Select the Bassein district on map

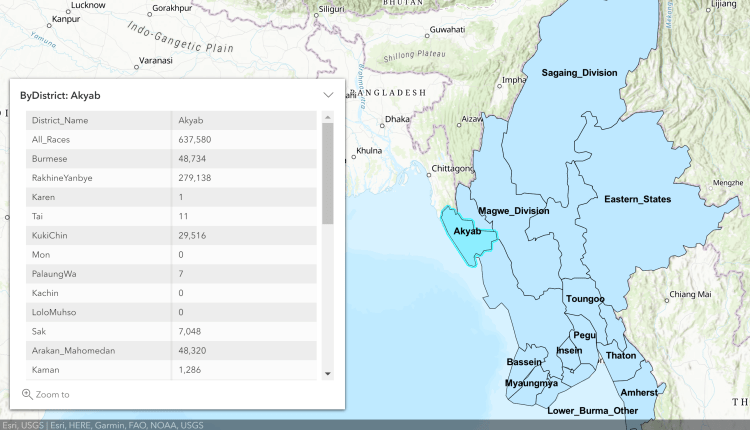click(524, 361)
